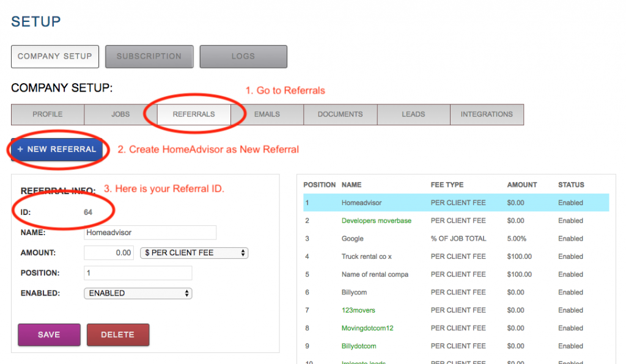Open the Logs section

[x=243, y=56]
